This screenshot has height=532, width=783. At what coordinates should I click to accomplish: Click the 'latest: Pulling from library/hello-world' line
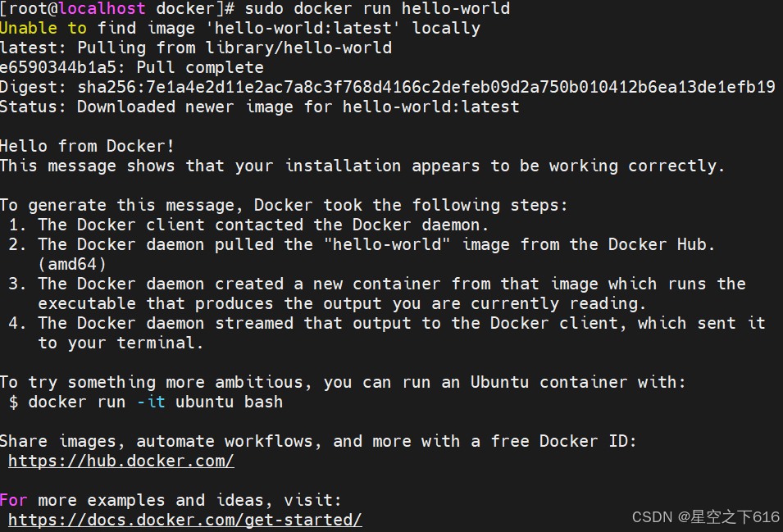[x=197, y=48]
